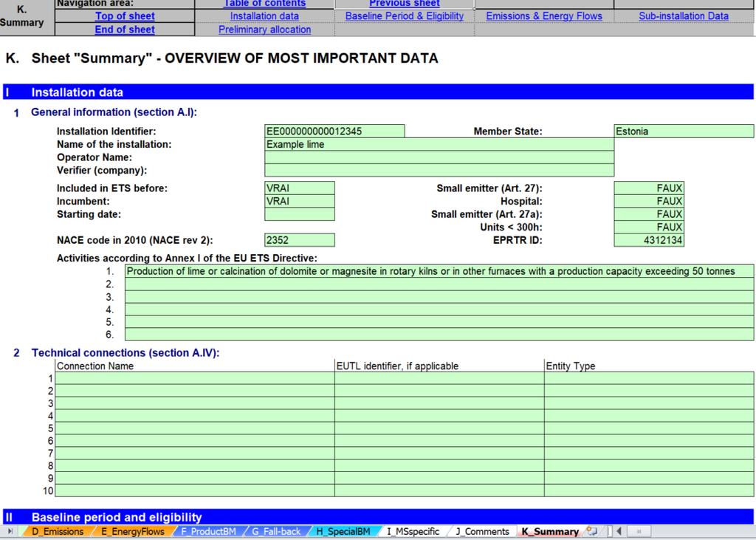Open Baseline Period & Eligibility link
Screen dimensions: 756x540
coord(405,16)
